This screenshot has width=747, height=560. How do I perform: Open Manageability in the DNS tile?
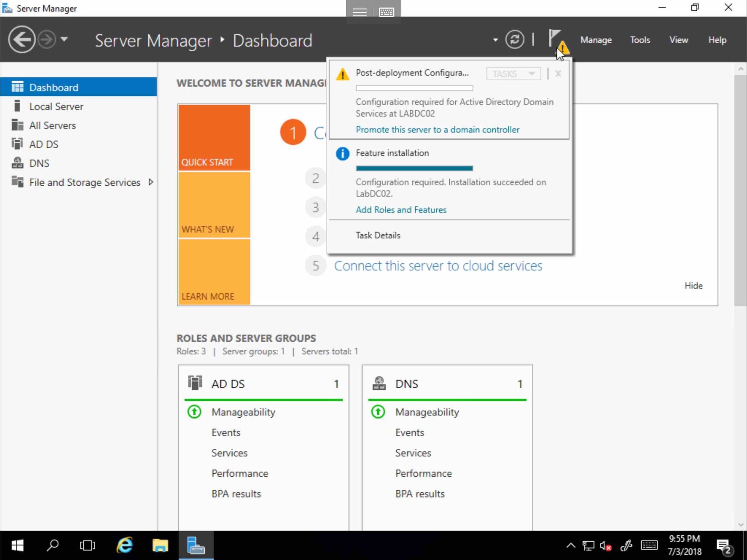pos(427,412)
